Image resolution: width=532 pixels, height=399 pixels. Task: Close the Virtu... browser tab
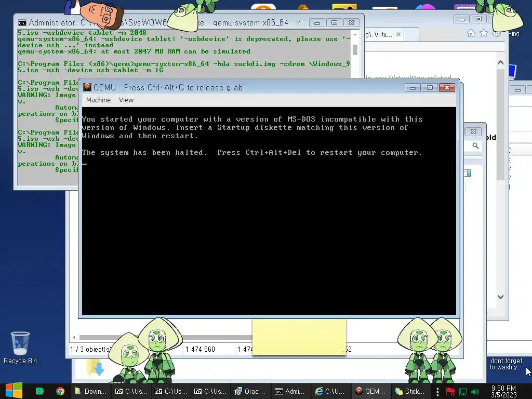coord(398,34)
